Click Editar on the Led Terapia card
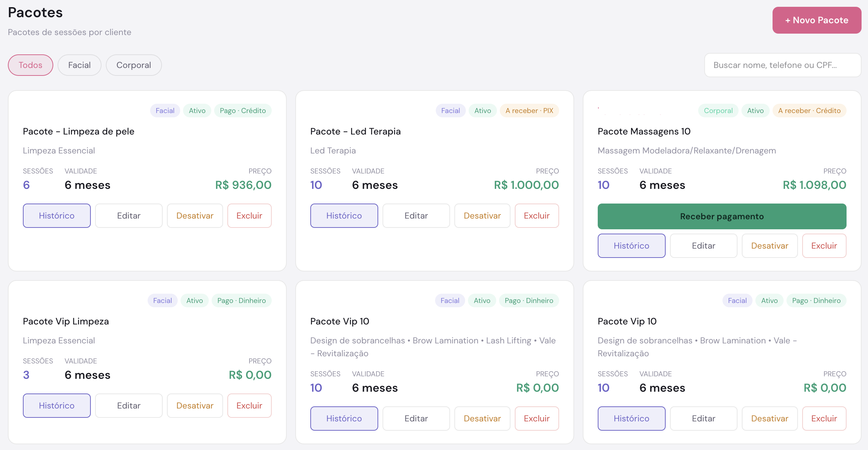The height and width of the screenshot is (450, 868). (x=416, y=216)
